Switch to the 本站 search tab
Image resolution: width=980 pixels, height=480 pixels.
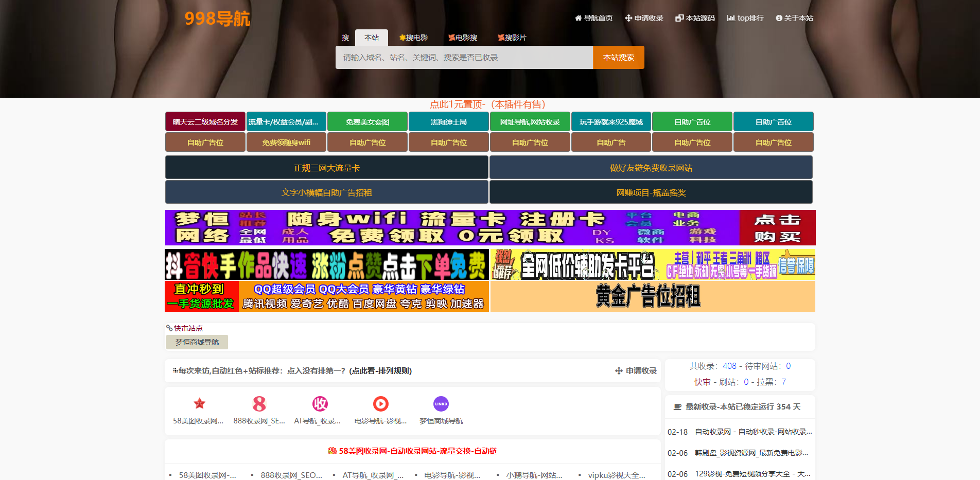coord(371,37)
